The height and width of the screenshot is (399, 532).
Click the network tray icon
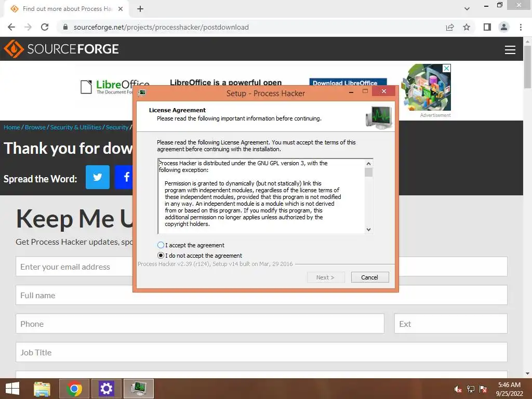click(x=471, y=389)
